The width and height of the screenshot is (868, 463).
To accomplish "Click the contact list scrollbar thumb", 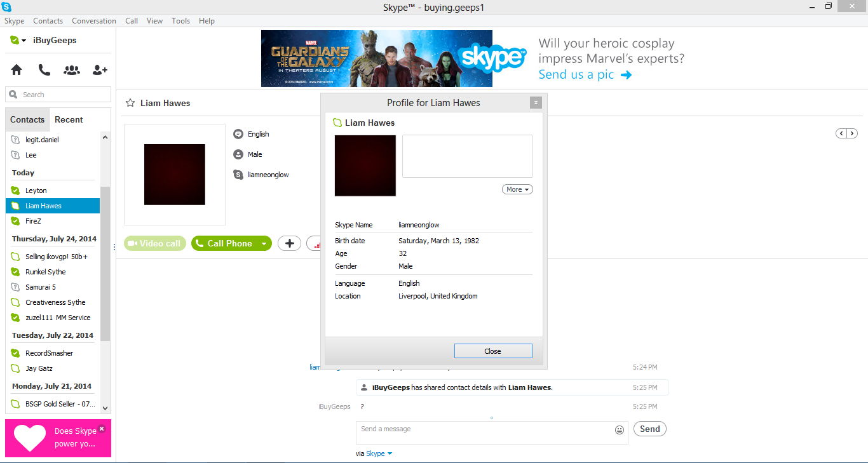I will (x=105, y=264).
